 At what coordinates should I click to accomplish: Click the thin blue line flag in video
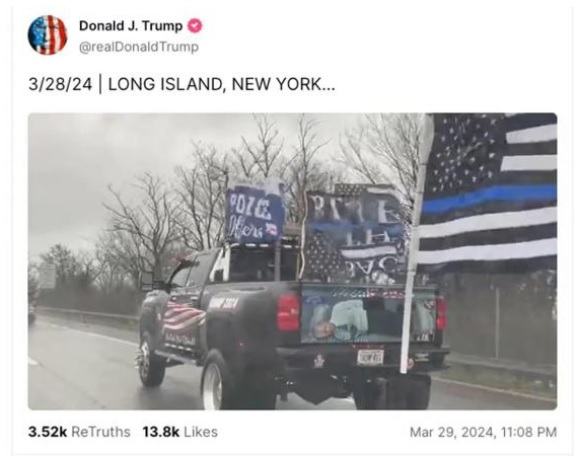click(x=489, y=190)
